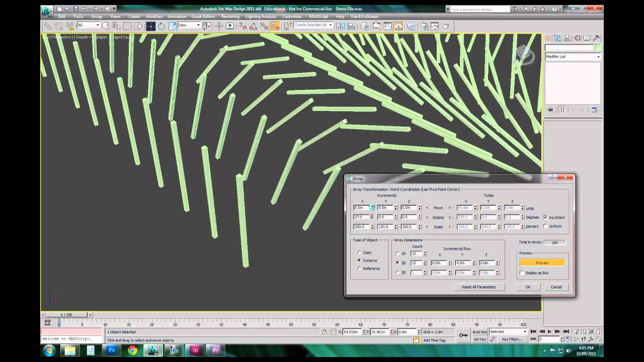Open Select by Name tool
Screen dimensions: 644x362
pos(116,26)
